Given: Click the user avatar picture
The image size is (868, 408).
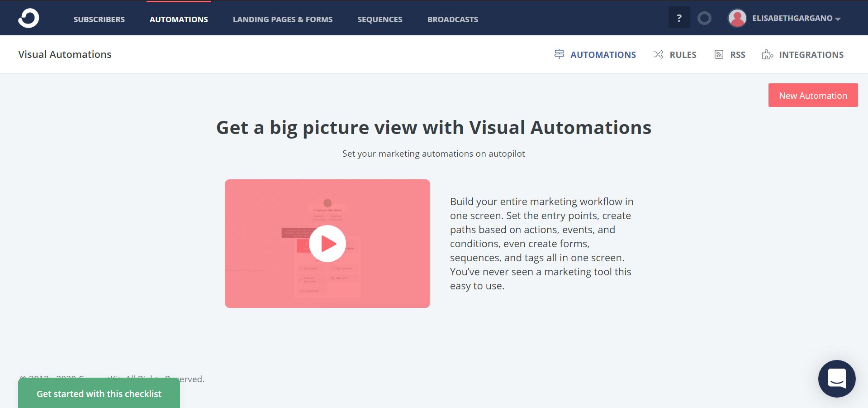Looking at the screenshot, I should 737,19.
